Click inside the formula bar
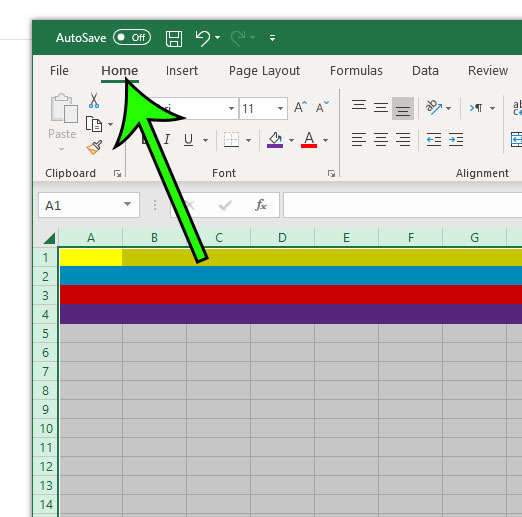Image resolution: width=522 pixels, height=517 pixels. click(402, 205)
